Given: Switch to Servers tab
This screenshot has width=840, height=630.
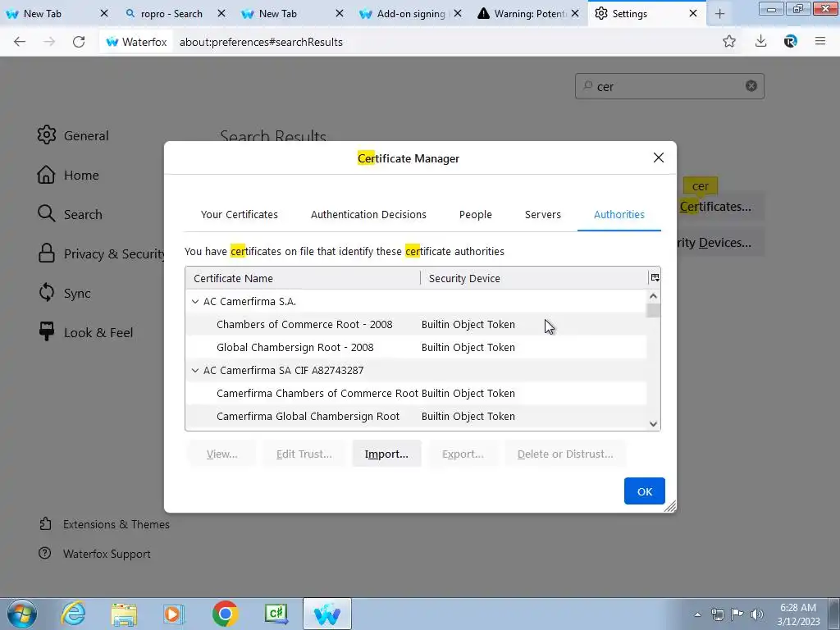Looking at the screenshot, I should click(x=543, y=214).
